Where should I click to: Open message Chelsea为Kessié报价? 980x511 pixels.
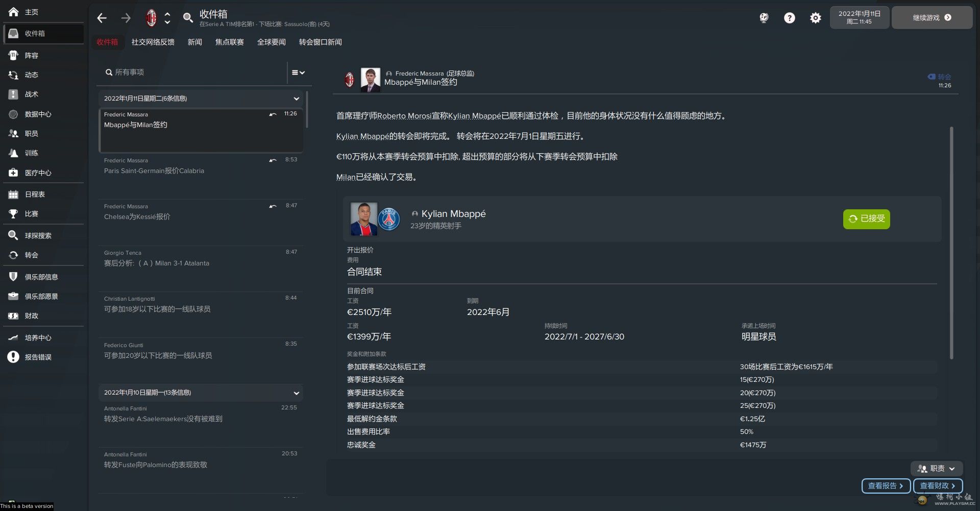(201, 222)
